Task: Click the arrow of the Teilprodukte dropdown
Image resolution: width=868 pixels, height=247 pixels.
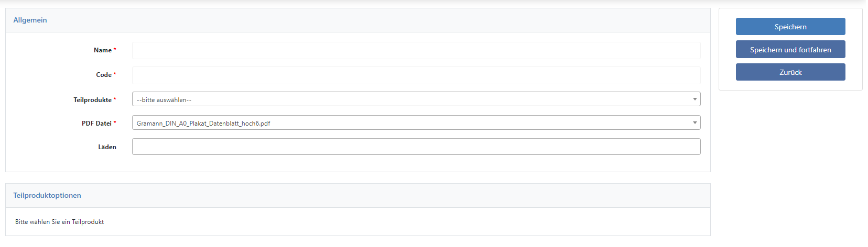Action: click(x=695, y=99)
